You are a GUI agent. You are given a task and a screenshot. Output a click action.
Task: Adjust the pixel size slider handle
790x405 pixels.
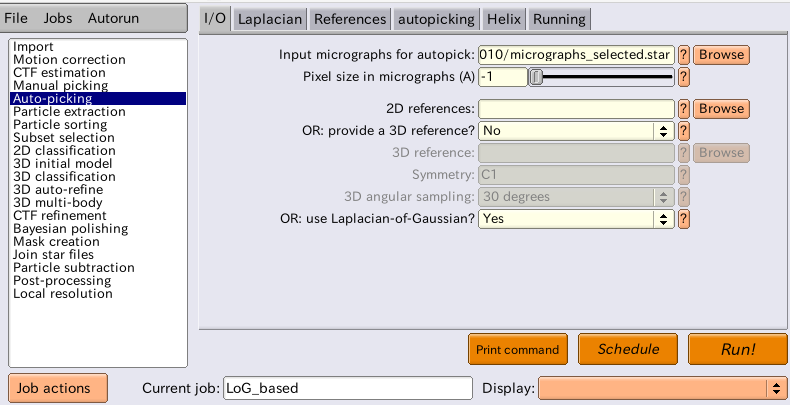(537, 77)
